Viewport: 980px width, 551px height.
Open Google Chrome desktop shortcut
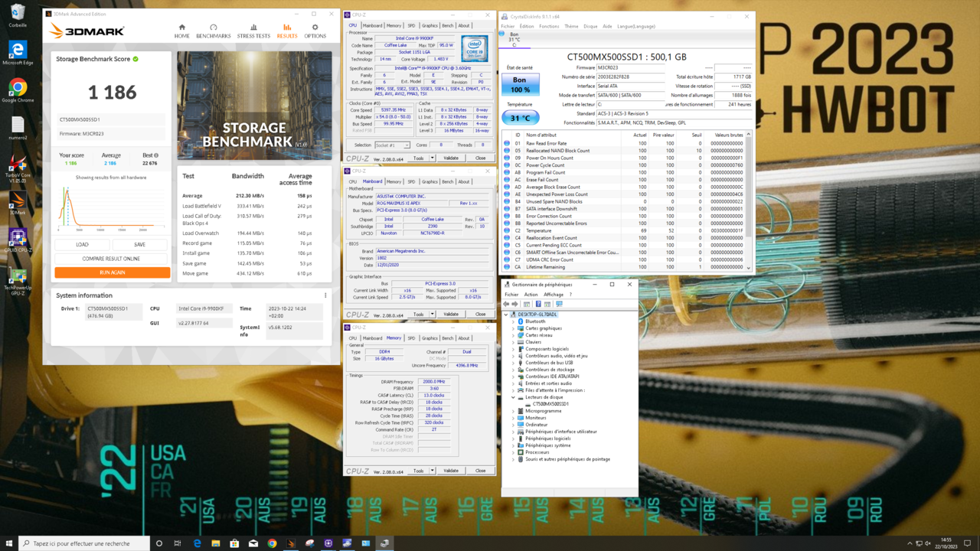(18, 90)
